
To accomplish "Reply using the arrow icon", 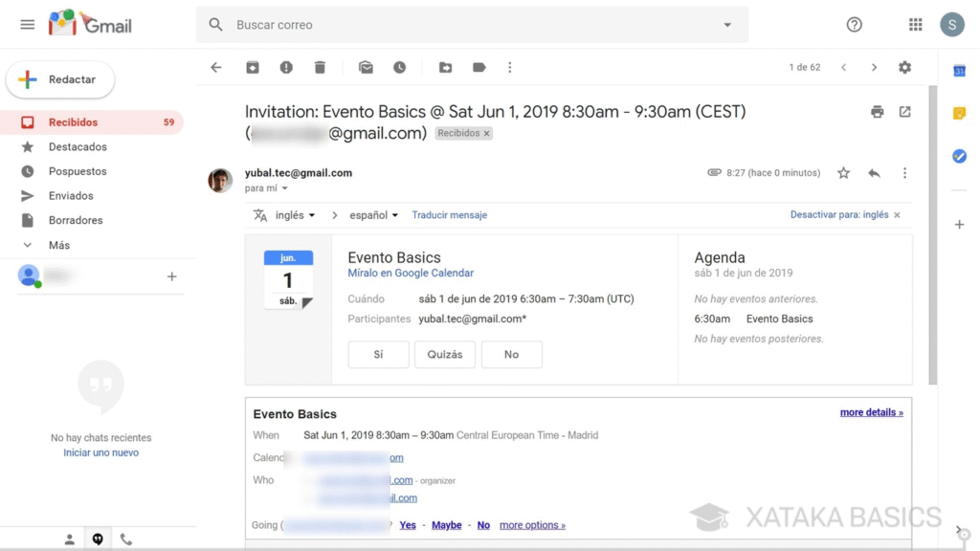I will click(874, 173).
